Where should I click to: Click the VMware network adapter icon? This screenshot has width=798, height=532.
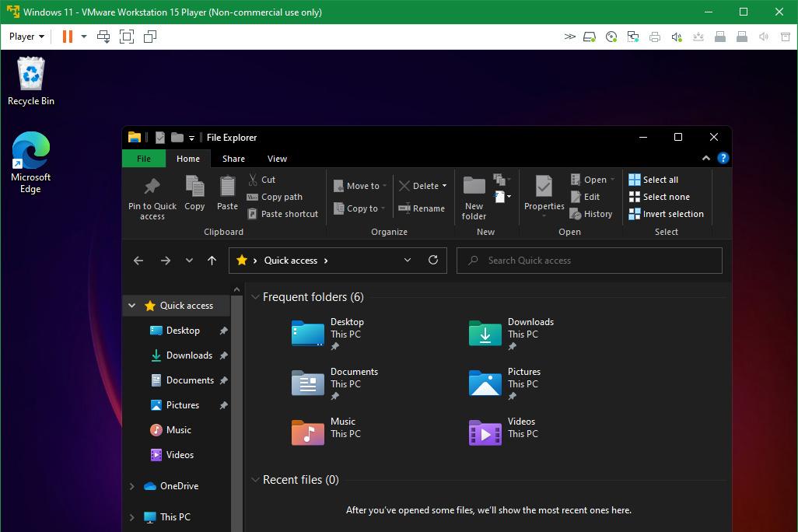pos(633,37)
